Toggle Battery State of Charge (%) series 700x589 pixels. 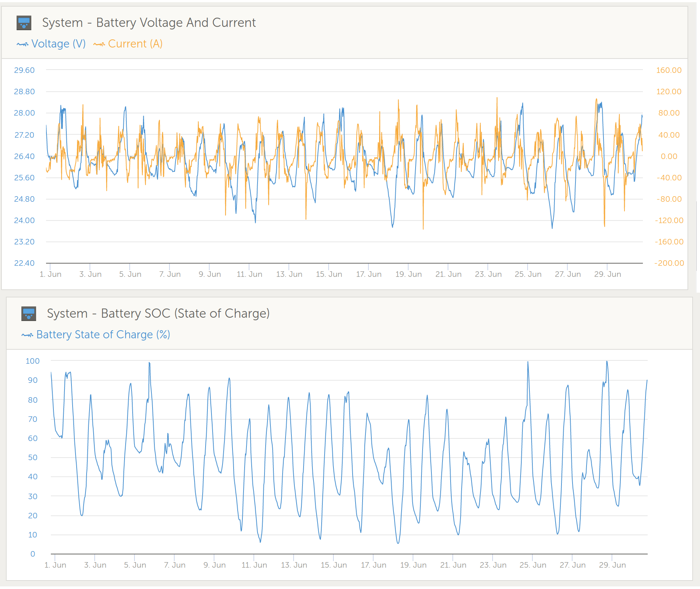[103, 335]
